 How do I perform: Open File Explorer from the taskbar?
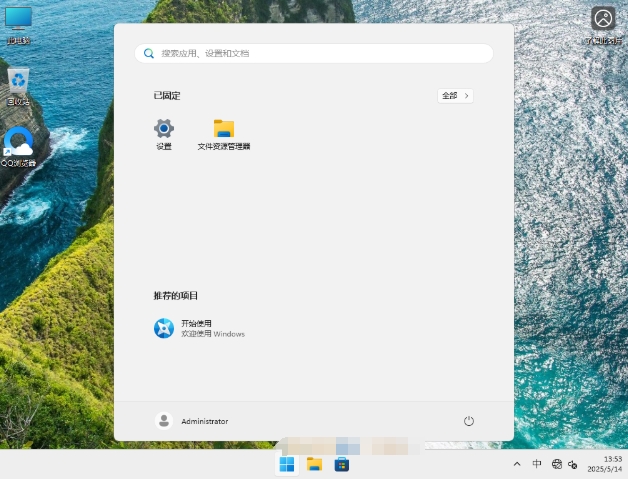tap(314, 464)
